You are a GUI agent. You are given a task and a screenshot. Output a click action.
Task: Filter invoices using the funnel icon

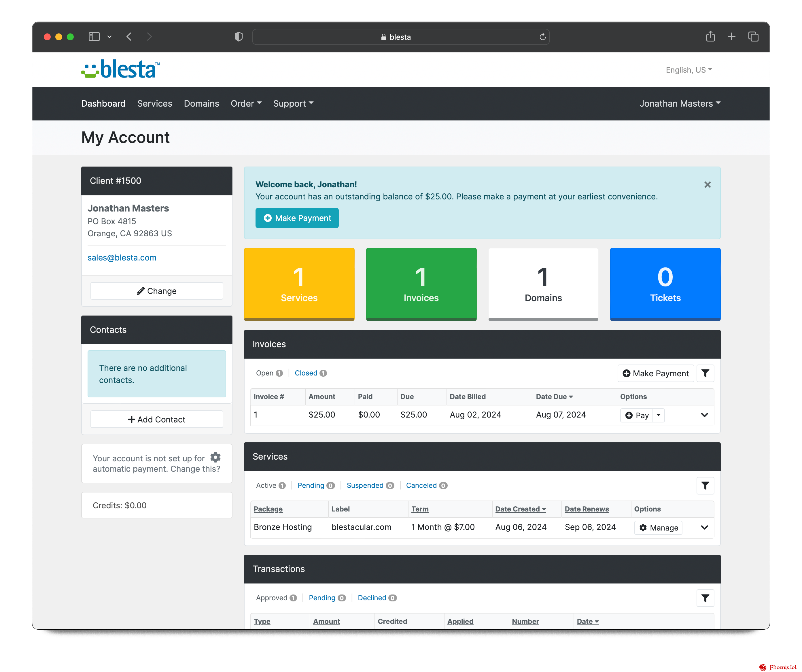coord(705,373)
